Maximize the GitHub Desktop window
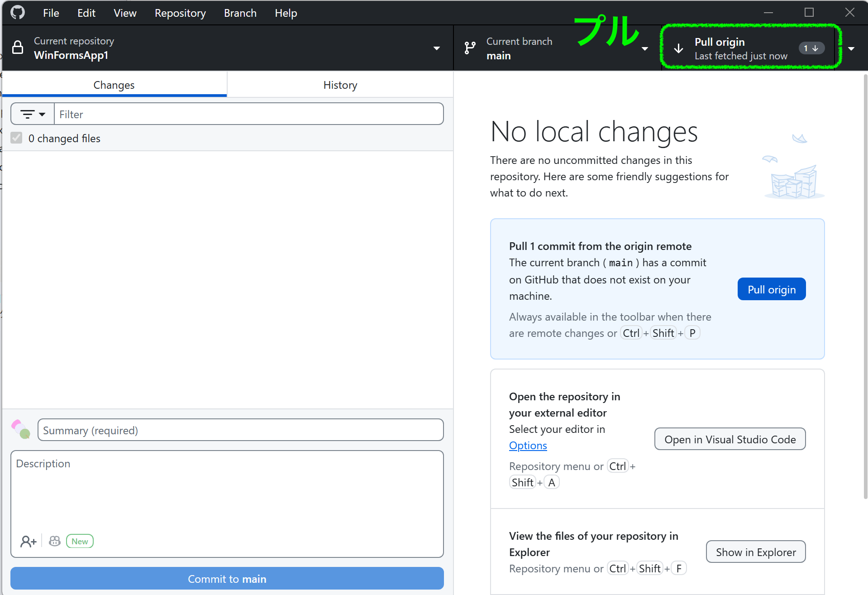868x595 pixels. coord(809,13)
